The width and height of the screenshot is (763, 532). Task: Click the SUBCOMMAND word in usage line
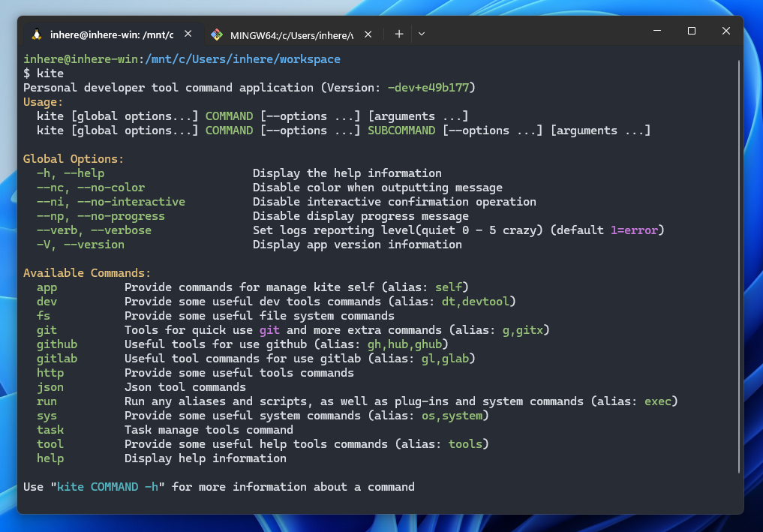click(401, 131)
